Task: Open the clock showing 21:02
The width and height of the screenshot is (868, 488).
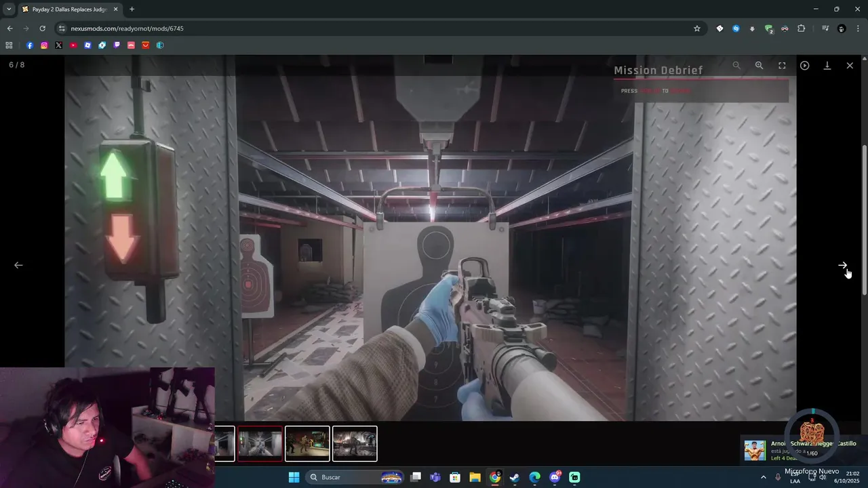Action: pyautogui.click(x=848, y=476)
